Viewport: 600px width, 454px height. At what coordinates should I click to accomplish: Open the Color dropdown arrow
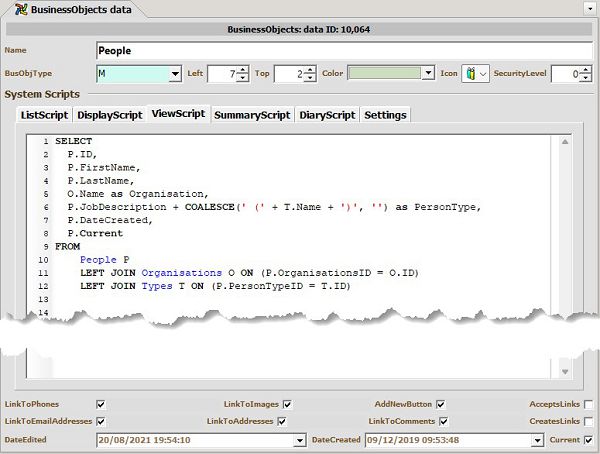point(429,73)
